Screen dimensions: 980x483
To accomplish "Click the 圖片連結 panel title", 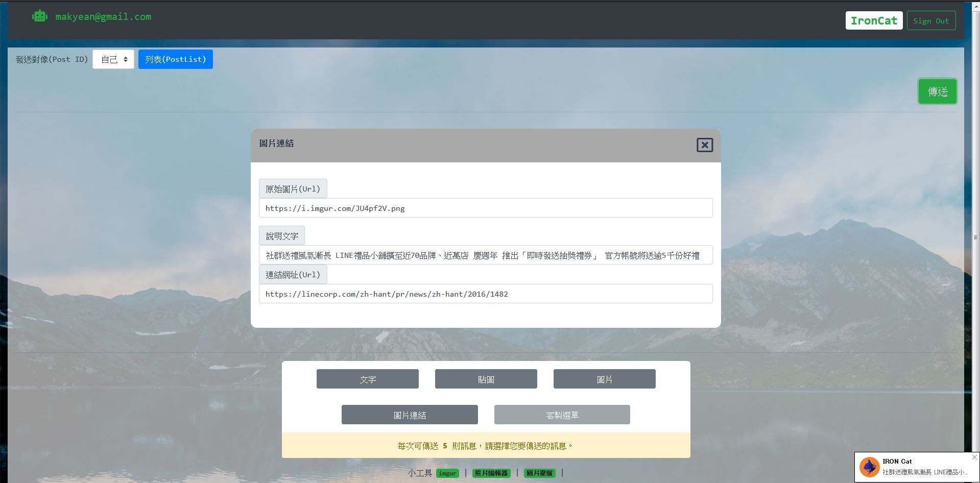I will pos(276,143).
